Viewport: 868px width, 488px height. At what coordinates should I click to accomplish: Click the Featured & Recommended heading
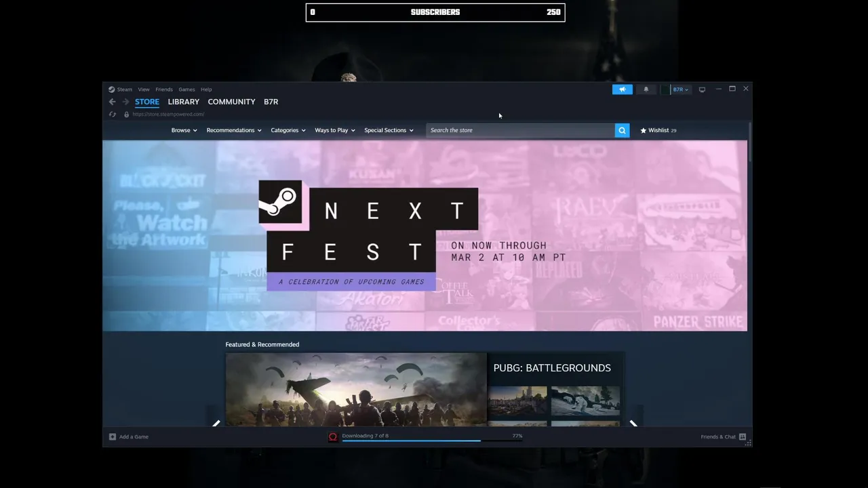[x=262, y=344]
